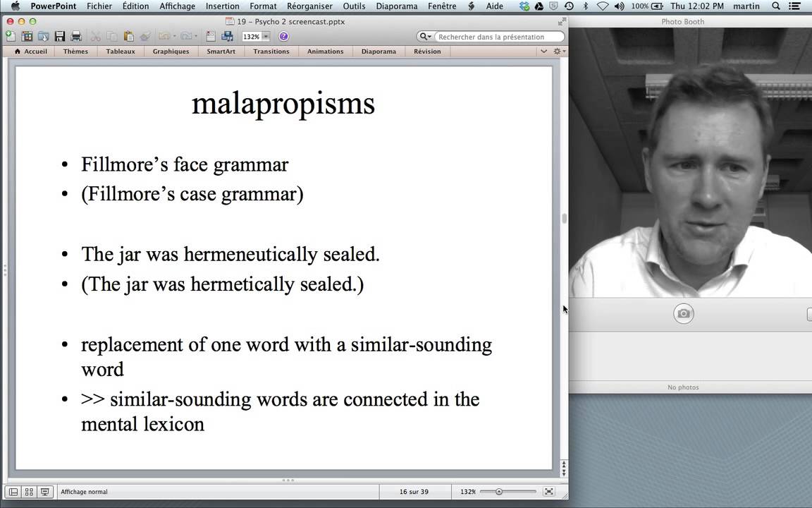Click the Copy icon in toolbar
The image size is (812, 508).
pos(112,36)
